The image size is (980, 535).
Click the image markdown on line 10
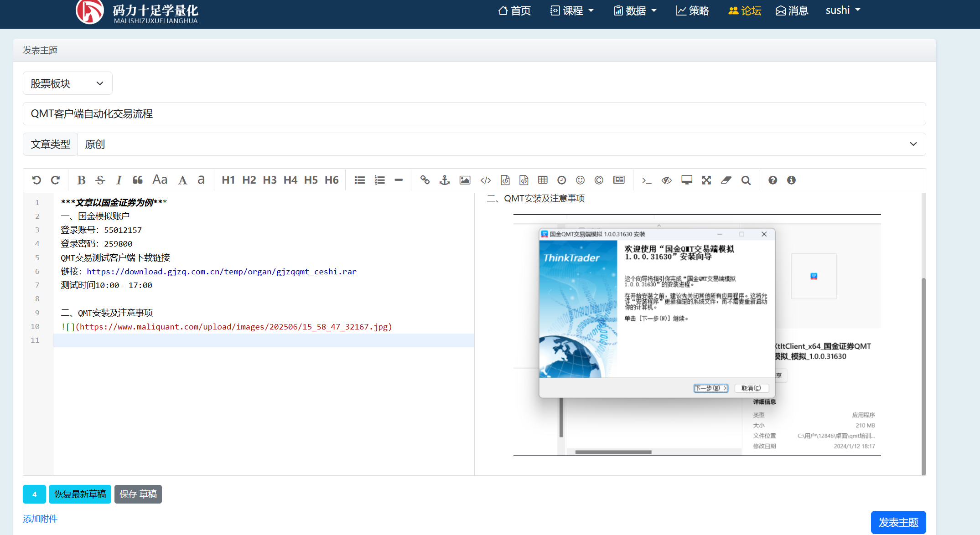tap(227, 327)
